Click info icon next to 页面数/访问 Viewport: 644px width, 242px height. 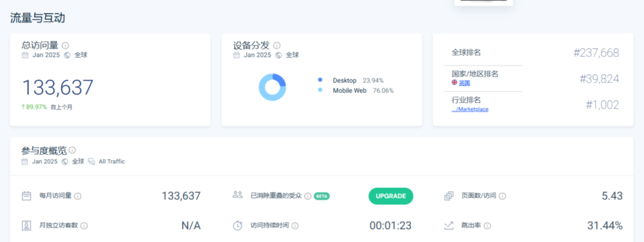click(x=502, y=196)
